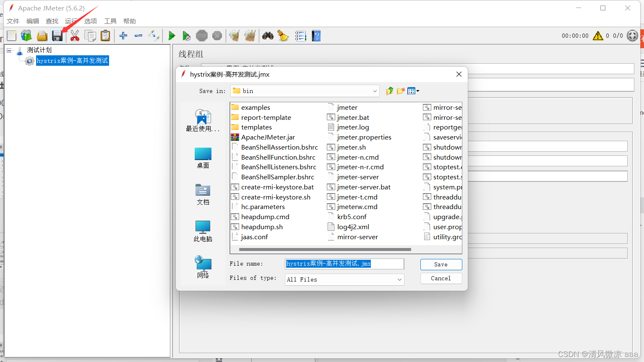This screenshot has width=644, height=362.
Task: Click the Cancel button in dialog
Action: point(441,278)
